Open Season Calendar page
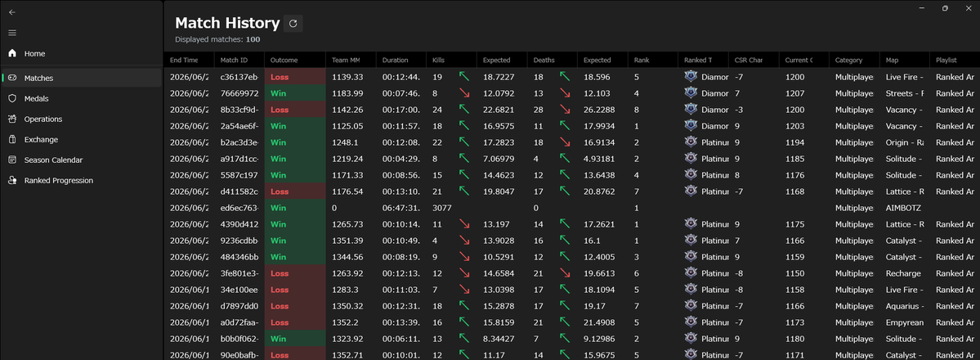 pos(81,160)
